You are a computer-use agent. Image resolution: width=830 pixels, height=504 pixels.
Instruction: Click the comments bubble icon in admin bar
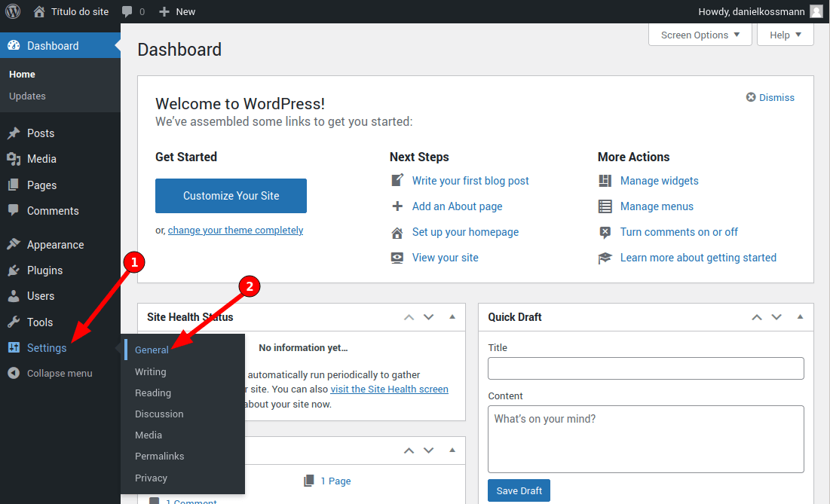127,11
